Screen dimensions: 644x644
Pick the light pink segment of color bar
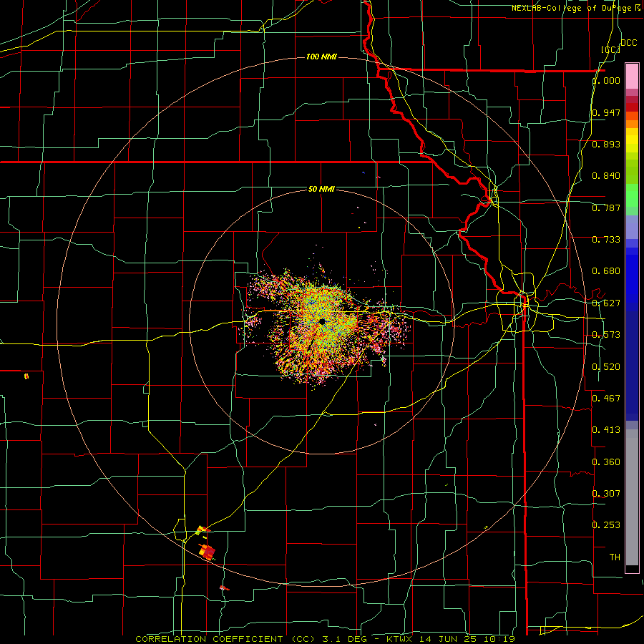pos(632,76)
